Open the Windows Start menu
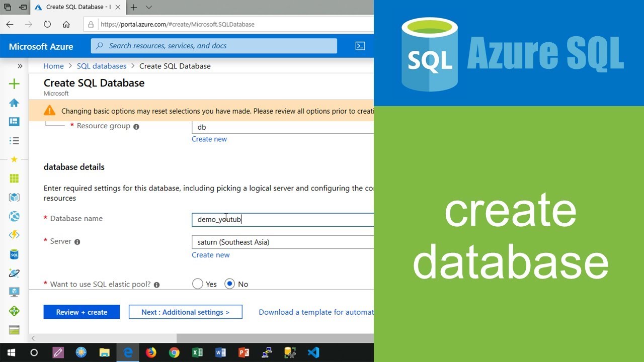 coord(11,352)
